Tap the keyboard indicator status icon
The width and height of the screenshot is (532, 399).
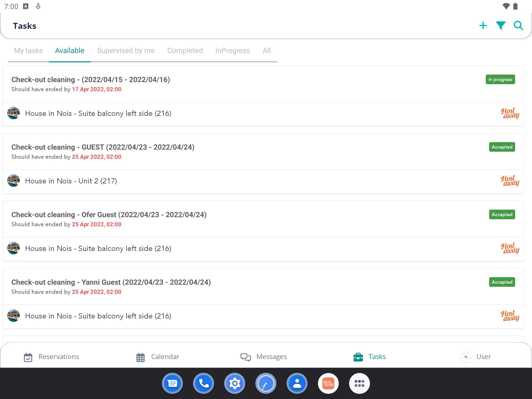tap(26, 6)
